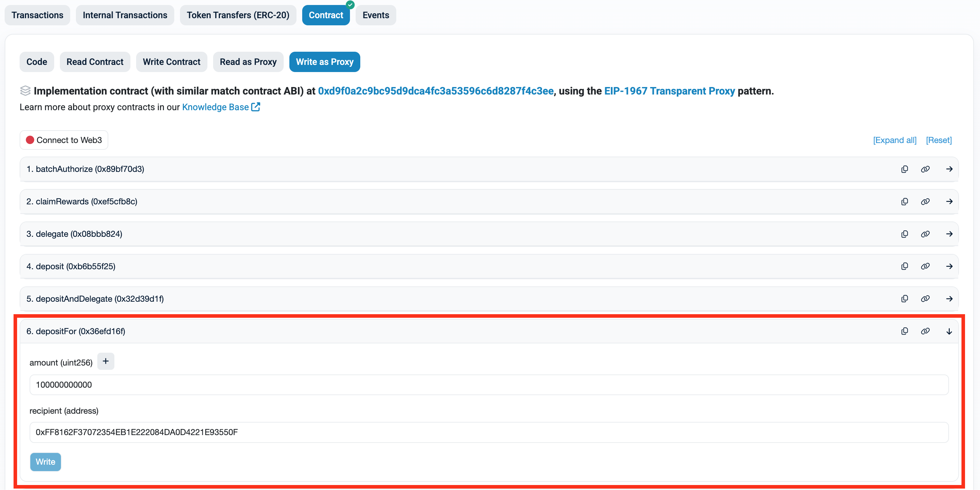Expand the deposit function row
Viewport: 980px width, 490px height.
[x=949, y=266]
